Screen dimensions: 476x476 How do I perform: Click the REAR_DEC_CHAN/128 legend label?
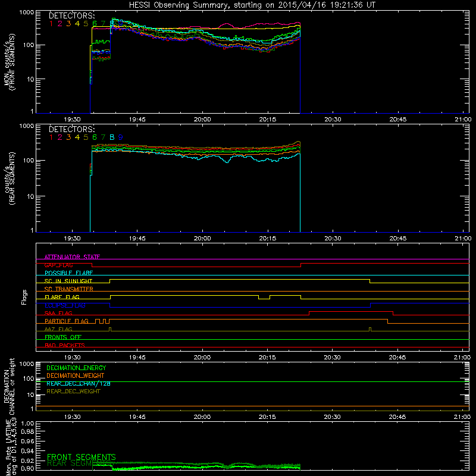(x=79, y=383)
